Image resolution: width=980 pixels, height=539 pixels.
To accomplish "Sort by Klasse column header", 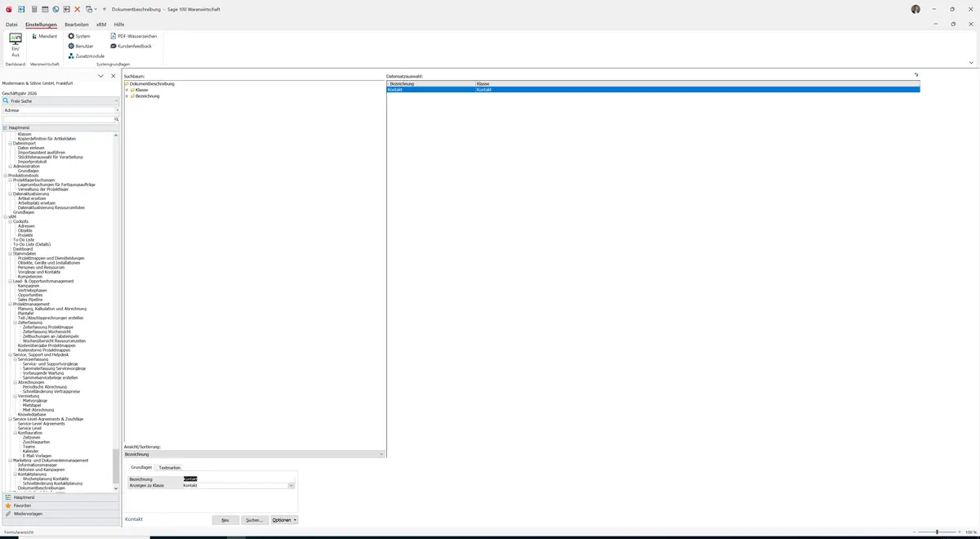I will point(697,83).
